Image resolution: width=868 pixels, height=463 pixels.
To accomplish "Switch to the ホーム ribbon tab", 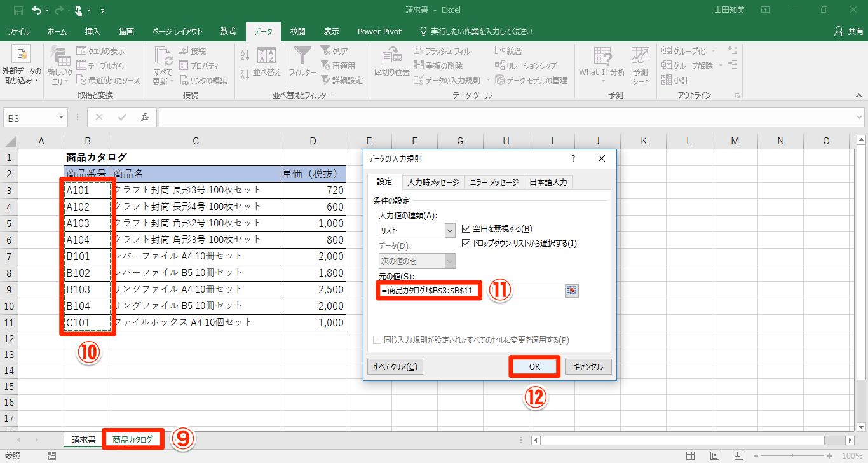I will click(x=57, y=31).
